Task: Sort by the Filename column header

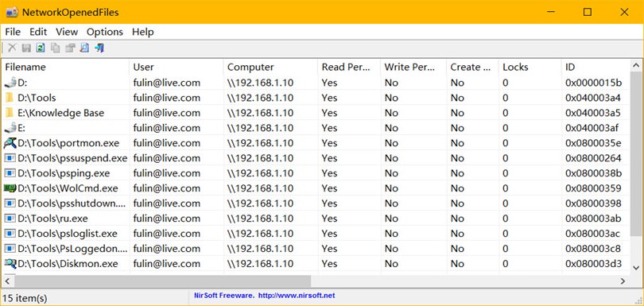Action: [x=66, y=67]
